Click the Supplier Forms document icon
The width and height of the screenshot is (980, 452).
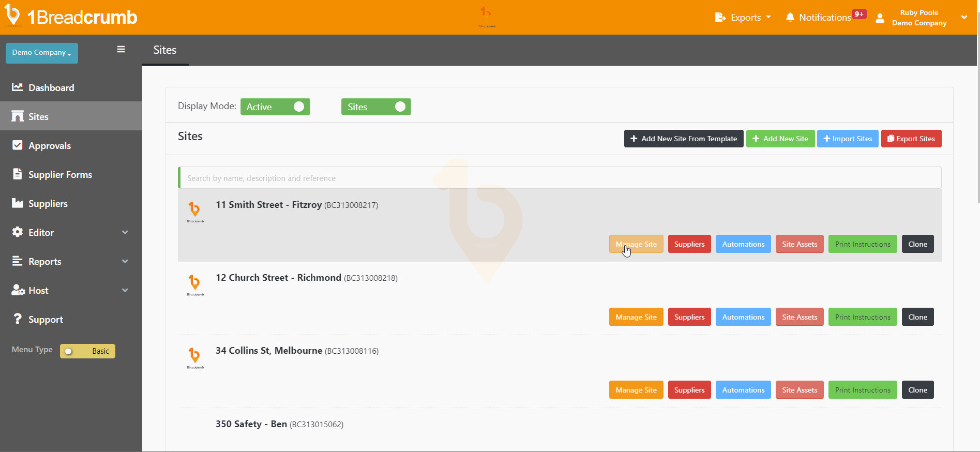click(18, 174)
